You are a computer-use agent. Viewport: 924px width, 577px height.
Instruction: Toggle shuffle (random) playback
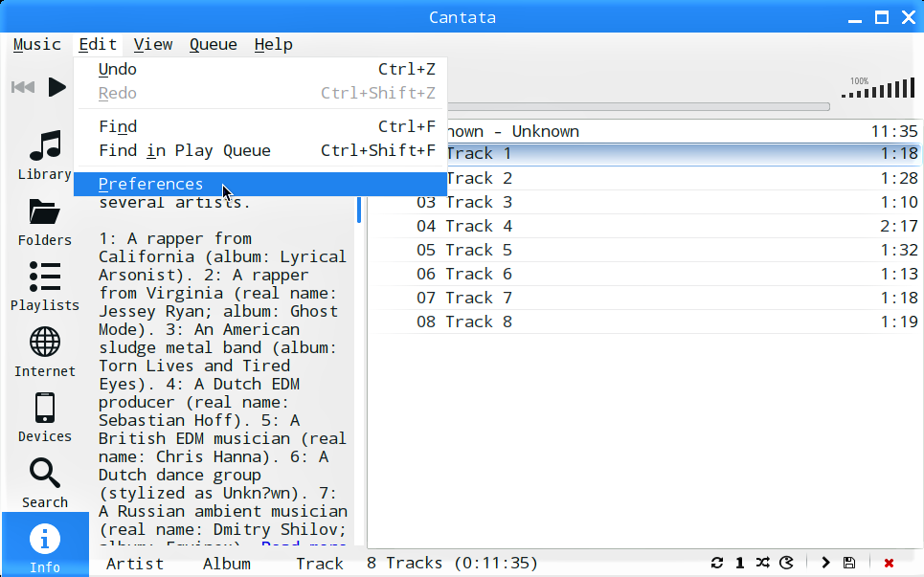tap(762, 563)
